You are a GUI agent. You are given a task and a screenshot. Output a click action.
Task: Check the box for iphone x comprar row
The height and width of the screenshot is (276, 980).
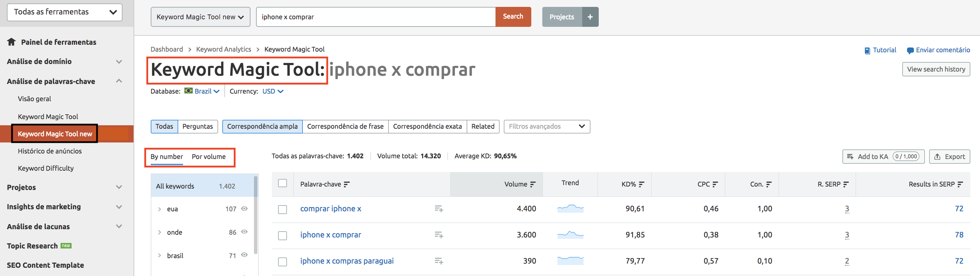pos(282,236)
